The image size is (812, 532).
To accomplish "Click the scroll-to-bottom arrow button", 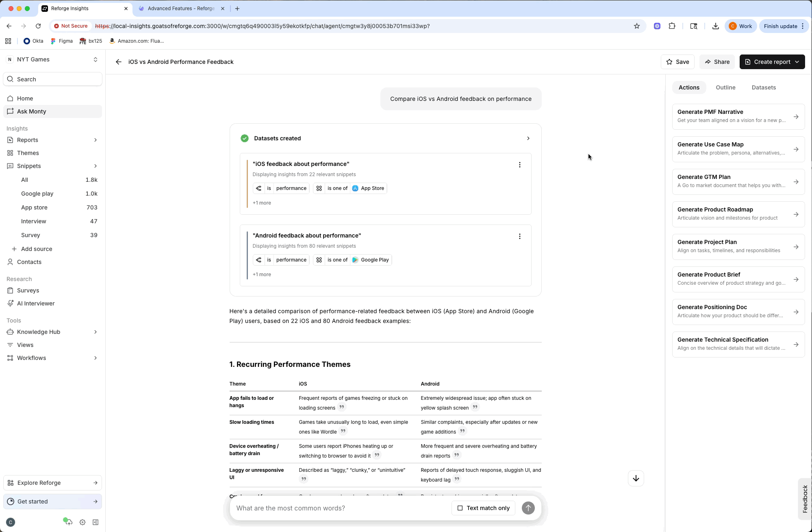I will click(x=636, y=478).
